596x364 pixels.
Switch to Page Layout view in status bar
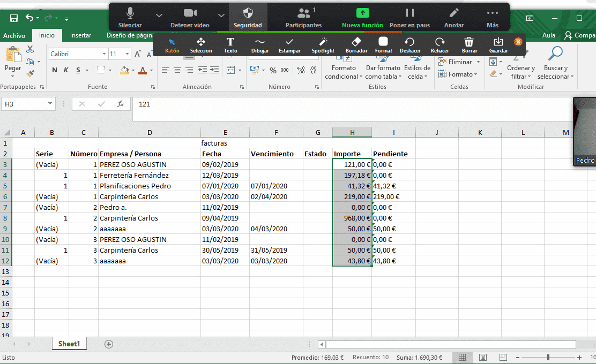tap(483, 357)
